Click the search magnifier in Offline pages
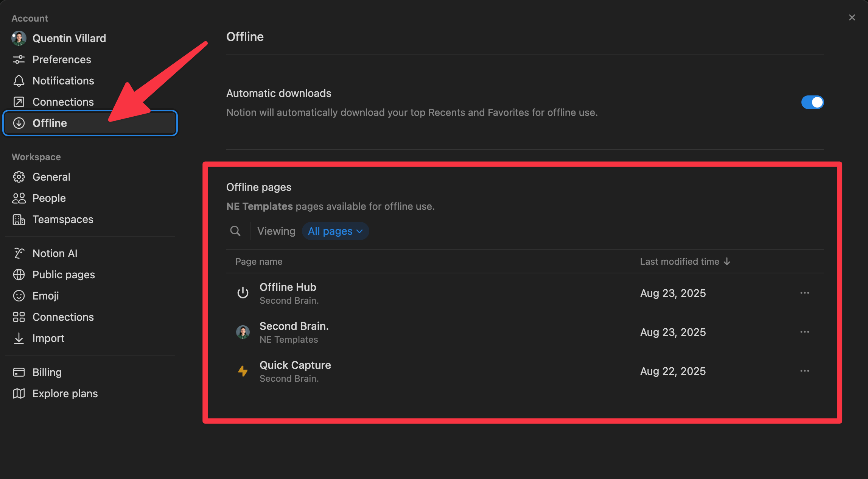 235,231
